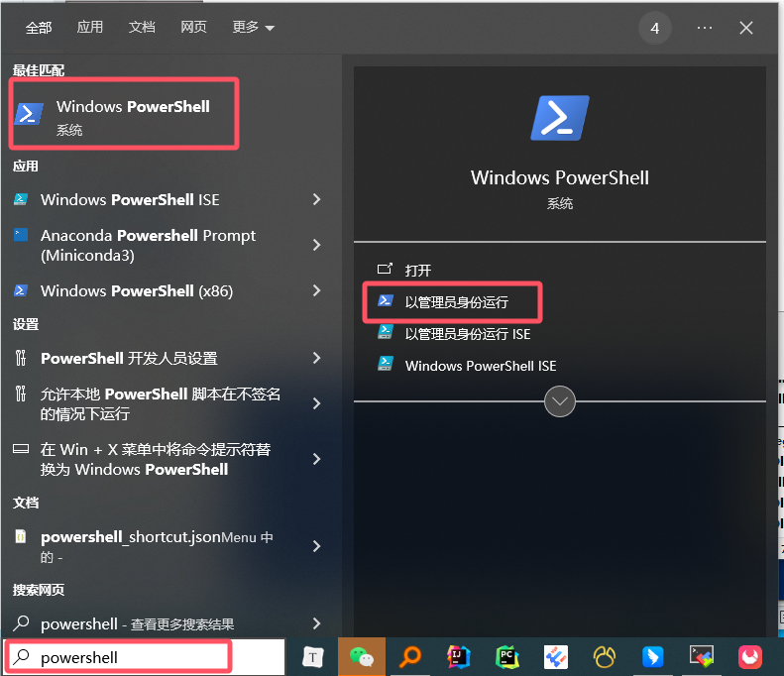This screenshot has width=784, height=676.
Task: Expand PowerShell 开发人员设置 arrow
Action: pyautogui.click(x=316, y=358)
